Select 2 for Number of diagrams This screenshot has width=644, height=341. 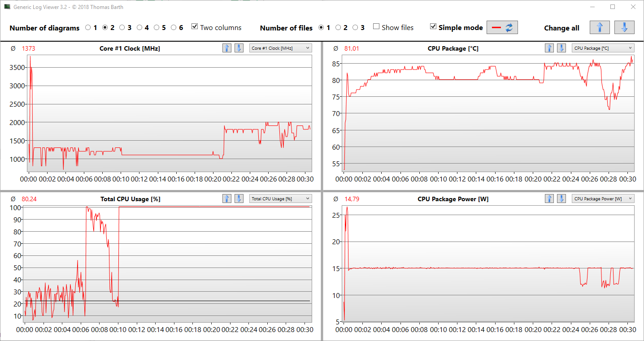click(x=105, y=28)
